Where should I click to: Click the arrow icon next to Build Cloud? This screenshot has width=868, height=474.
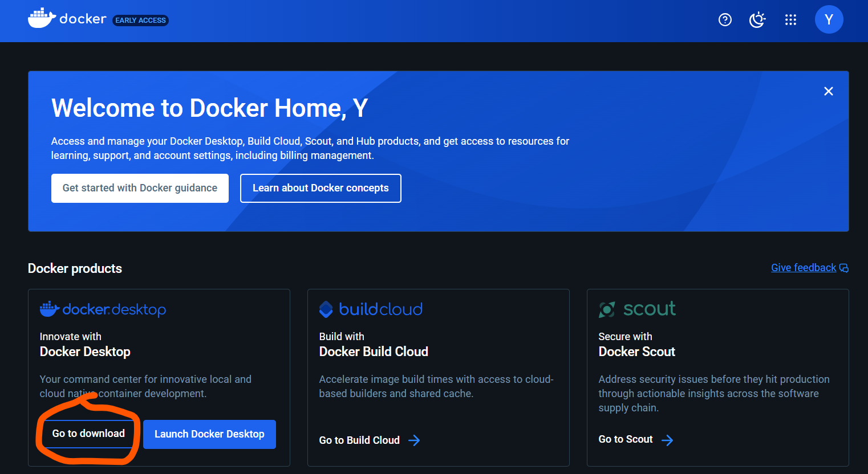415,440
